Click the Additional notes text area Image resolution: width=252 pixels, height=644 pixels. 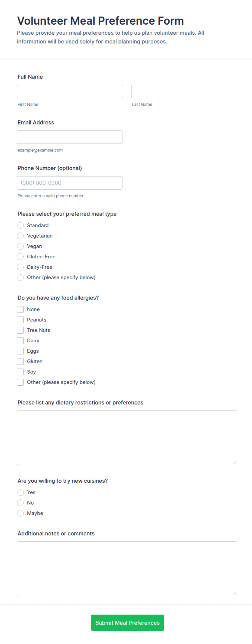click(x=127, y=569)
